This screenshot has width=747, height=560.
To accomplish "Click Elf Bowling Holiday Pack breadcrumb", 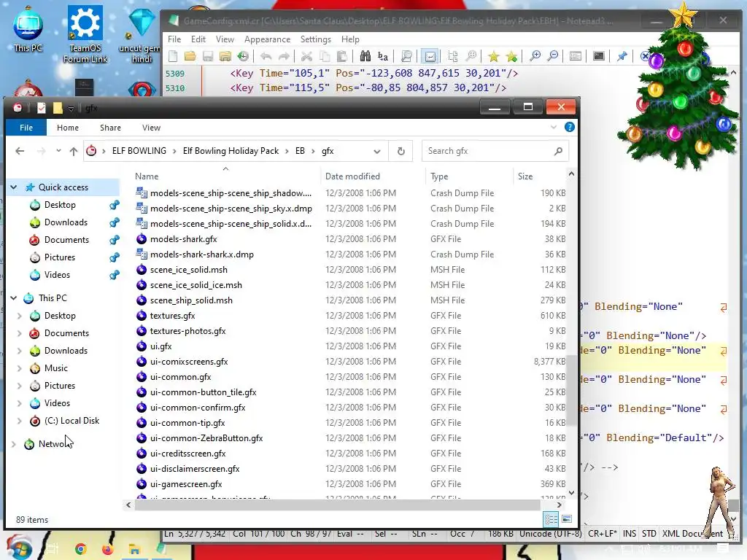I will (231, 151).
